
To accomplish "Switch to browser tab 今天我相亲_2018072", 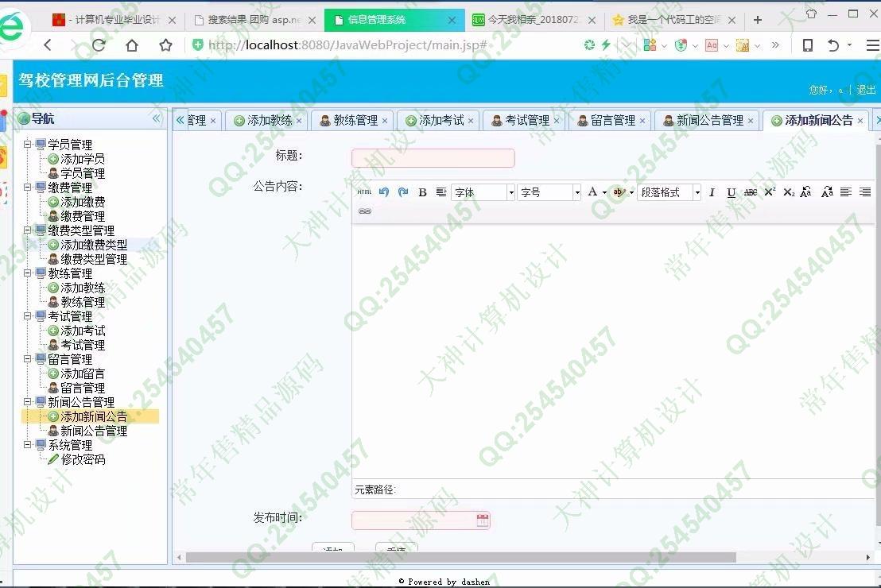I will click(534, 20).
